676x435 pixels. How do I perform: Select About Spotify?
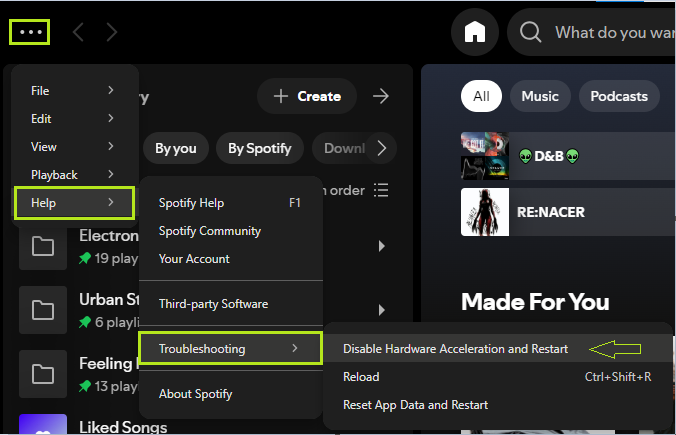231,394
